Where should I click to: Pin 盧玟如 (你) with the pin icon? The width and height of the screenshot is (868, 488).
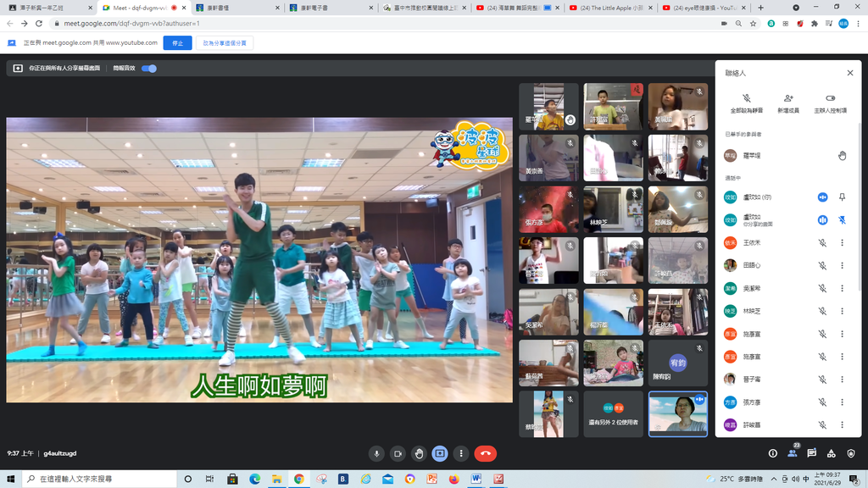pos(842,197)
